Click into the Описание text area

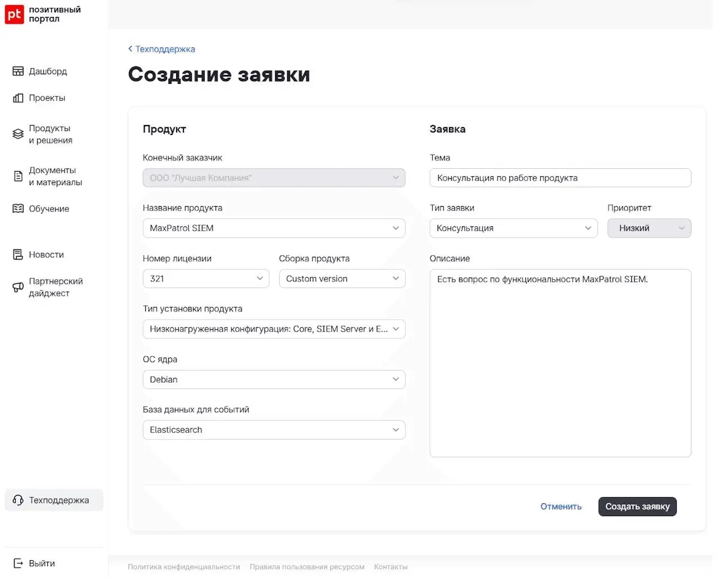click(x=560, y=363)
